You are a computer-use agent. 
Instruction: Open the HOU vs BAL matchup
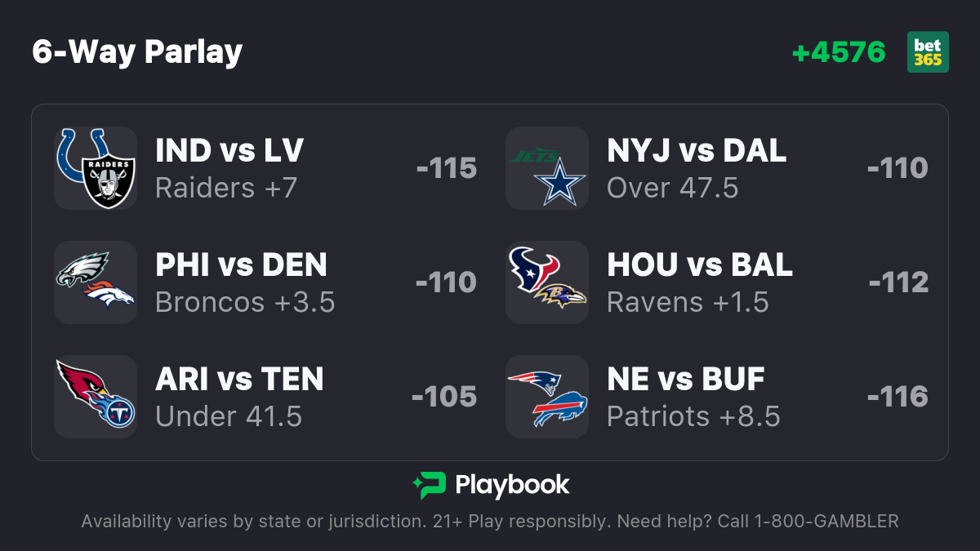click(700, 265)
